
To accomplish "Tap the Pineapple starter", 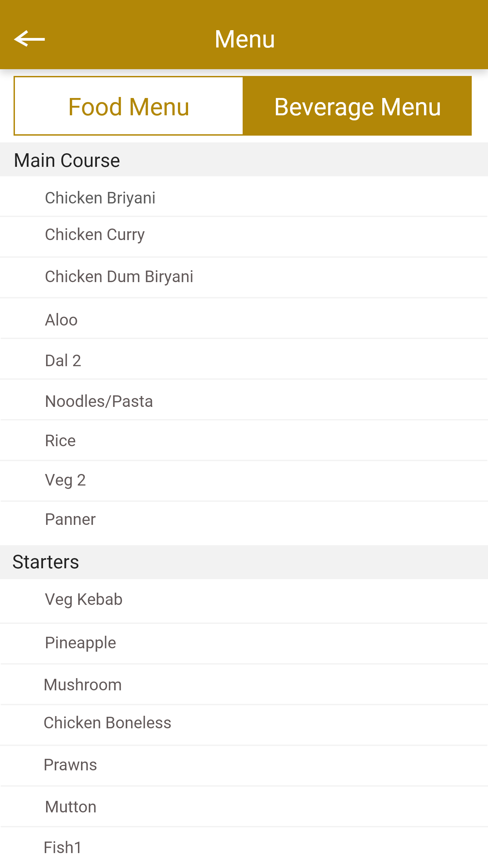I will click(x=81, y=643).
